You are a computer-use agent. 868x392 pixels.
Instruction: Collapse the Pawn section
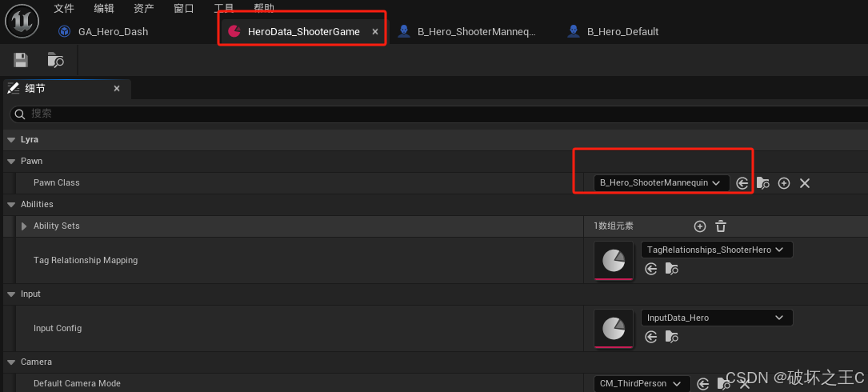click(x=11, y=161)
